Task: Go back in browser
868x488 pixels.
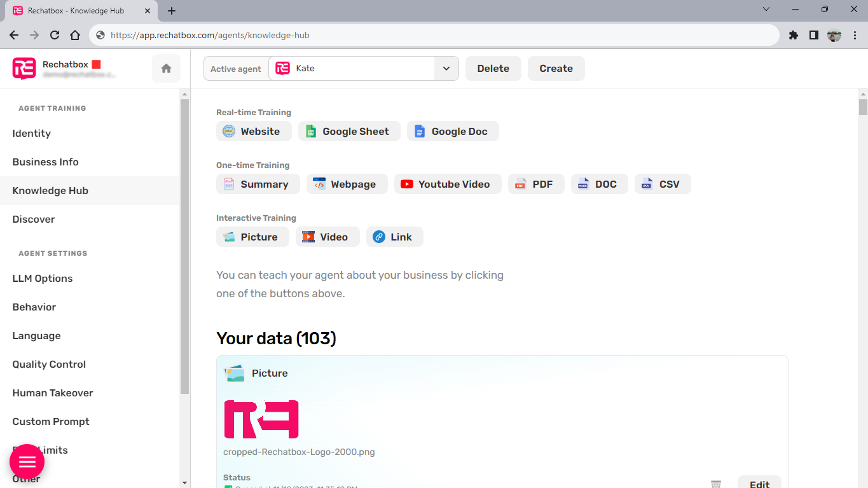Action: point(14,35)
